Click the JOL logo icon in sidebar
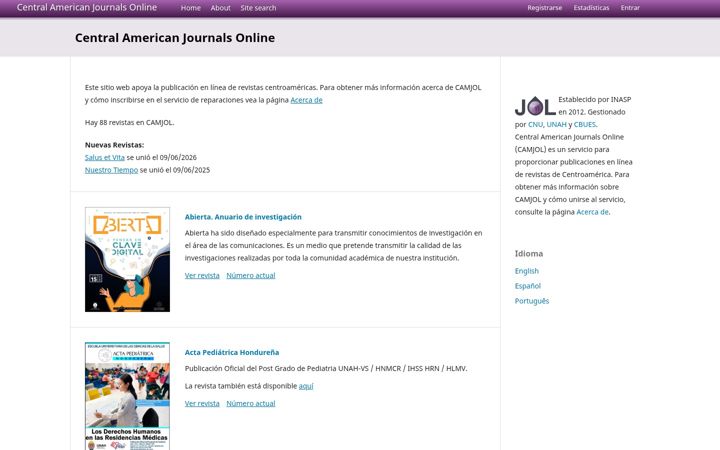 (x=535, y=106)
